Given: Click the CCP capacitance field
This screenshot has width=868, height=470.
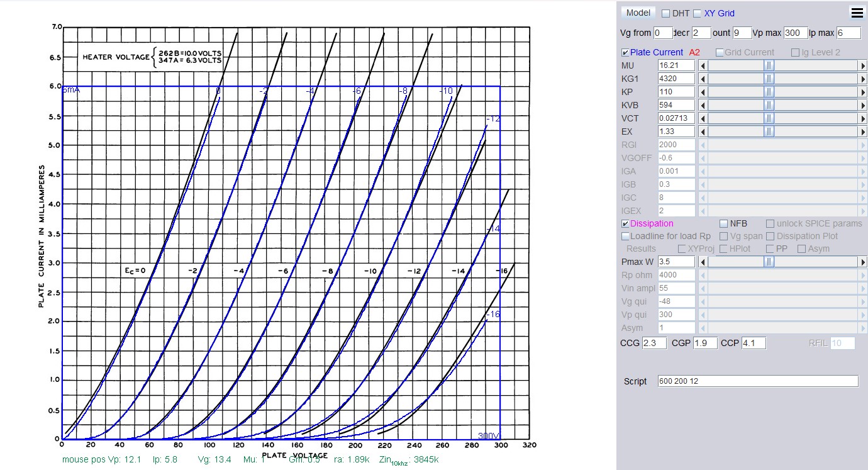Looking at the screenshot, I should tap(754, 344).
